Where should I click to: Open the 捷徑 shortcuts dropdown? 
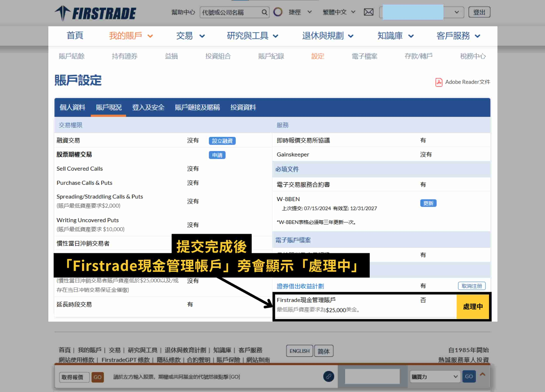[x=300, y=12]
